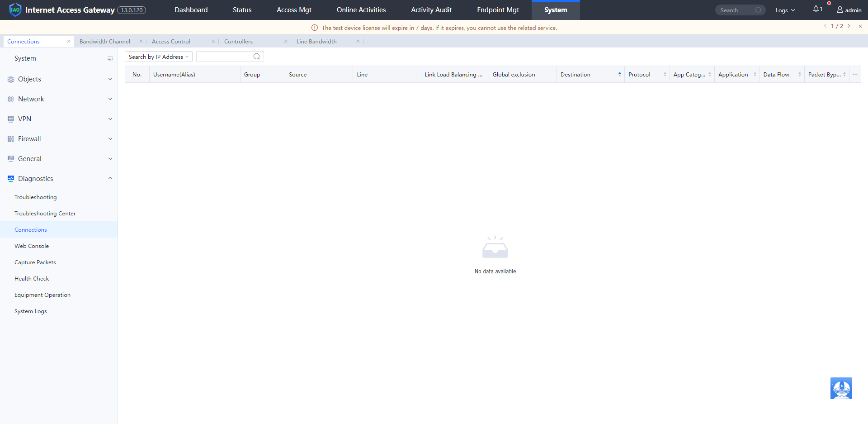Go to the Health Check page

[32, 279]
